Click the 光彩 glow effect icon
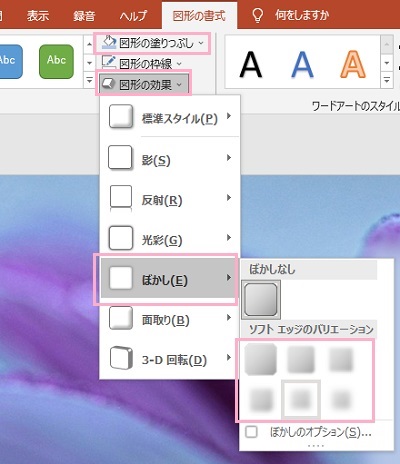The height and width of the screenshot is (464, 400). 121,238
